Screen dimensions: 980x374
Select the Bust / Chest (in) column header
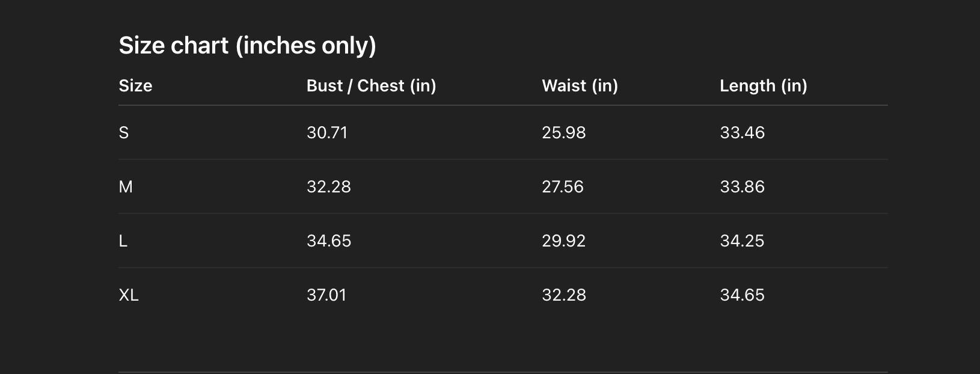371,86
